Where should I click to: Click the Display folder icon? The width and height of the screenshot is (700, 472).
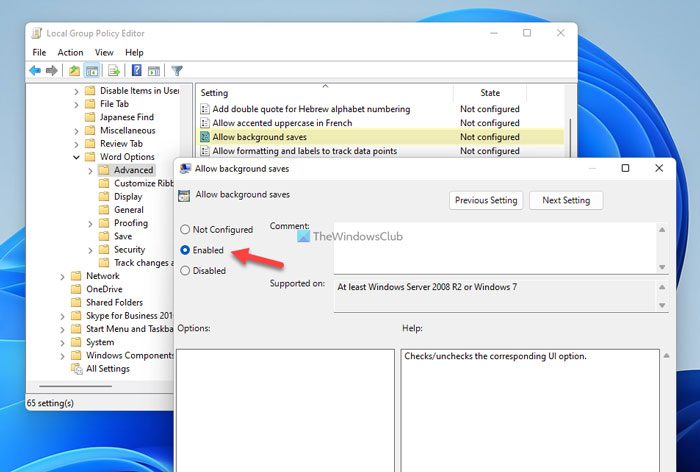104,196
